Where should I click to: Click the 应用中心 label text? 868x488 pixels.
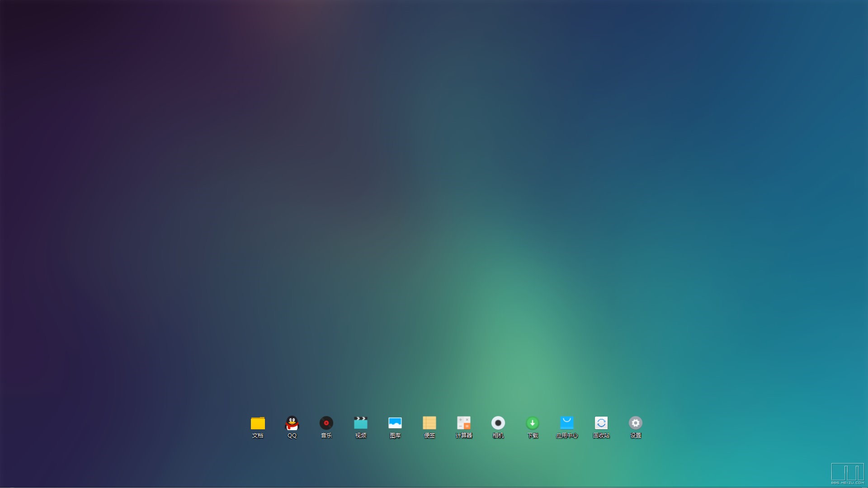click(567, 436)
